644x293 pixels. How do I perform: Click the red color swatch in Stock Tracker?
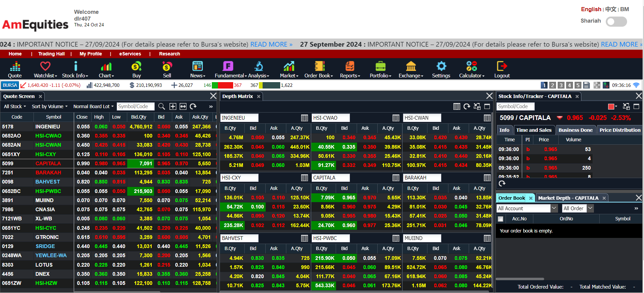tap(611, 107)
